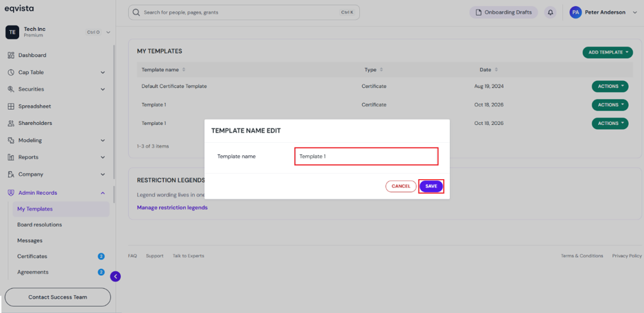This screenshot has height=313, width=644.
Task: Expand the Modeling submenu chevron
Action: (103, 140)
